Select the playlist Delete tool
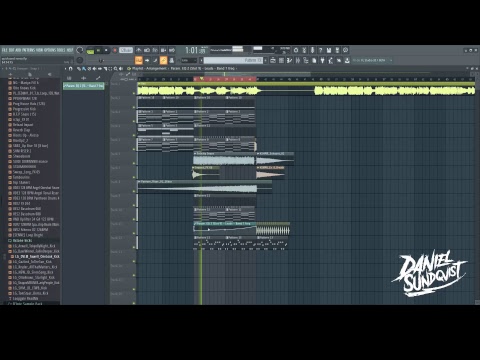This screenshot has height=360, width=480. coord(89,68)
